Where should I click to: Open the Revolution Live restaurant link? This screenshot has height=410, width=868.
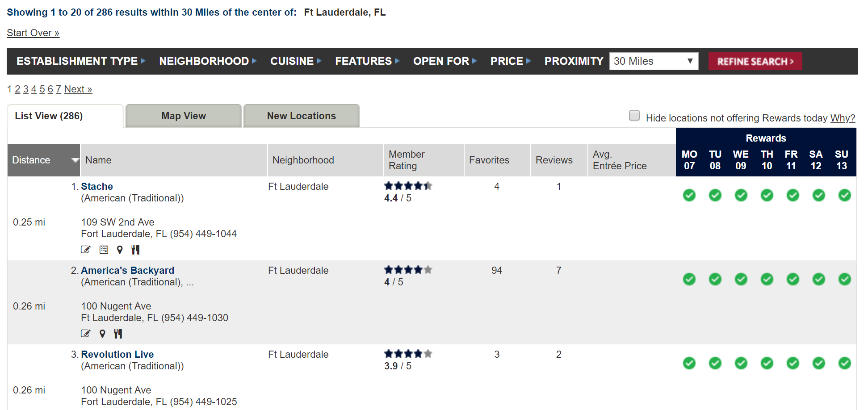point(117,355)
